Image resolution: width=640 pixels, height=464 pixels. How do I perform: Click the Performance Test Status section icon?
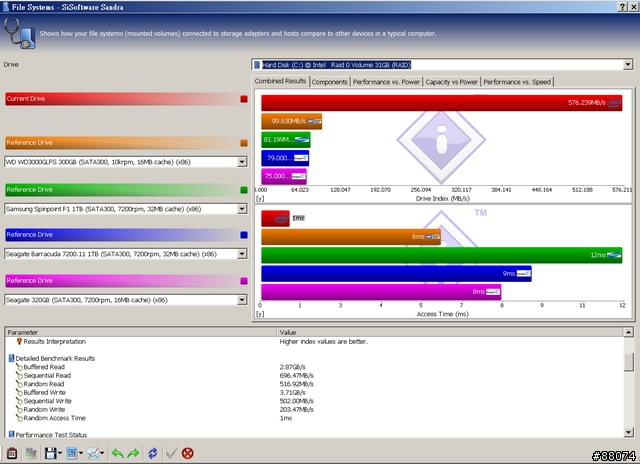coord(11,434)
